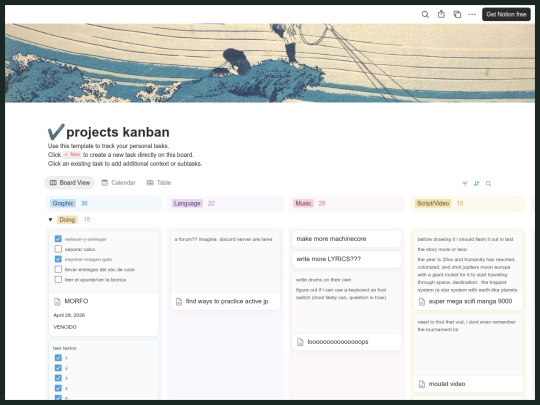Click the Language column tag
540x405 pixels.
[187, 203]
